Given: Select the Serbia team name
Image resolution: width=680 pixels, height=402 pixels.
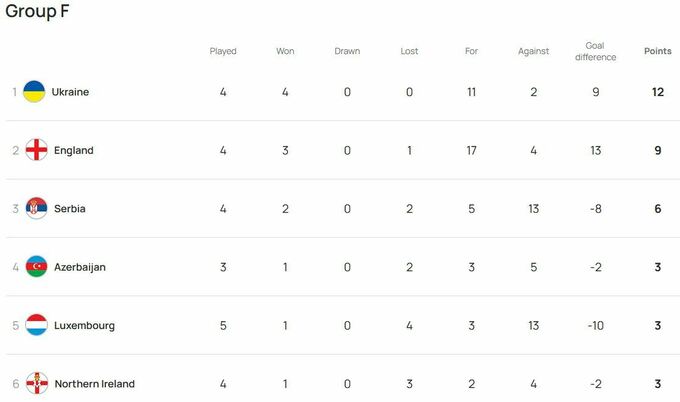Looking at the screenshot, I should (70, 209).
